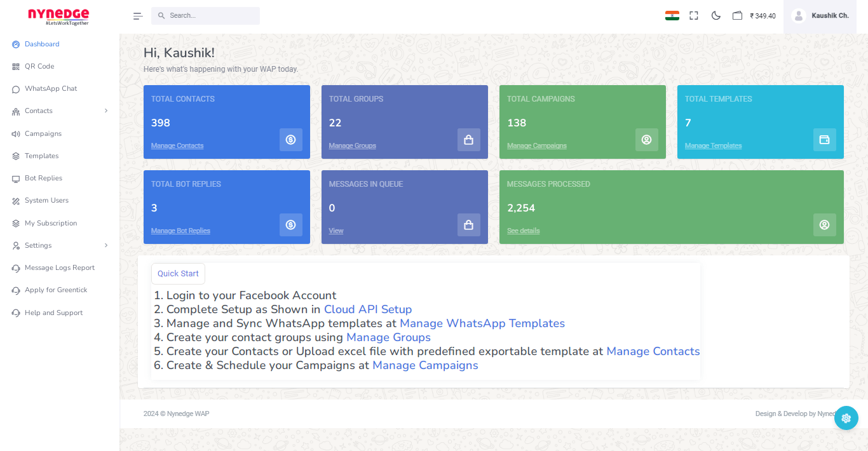Screen dimensions: 868x451
Task: View the Message Logs Report
Action: (60, 267)
